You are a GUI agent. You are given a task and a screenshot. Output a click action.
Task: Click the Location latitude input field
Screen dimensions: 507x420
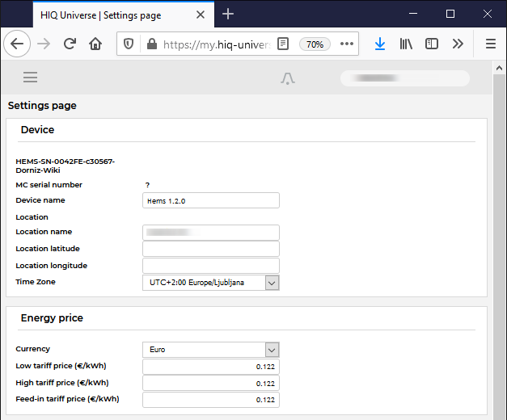(x=210, y=249)
